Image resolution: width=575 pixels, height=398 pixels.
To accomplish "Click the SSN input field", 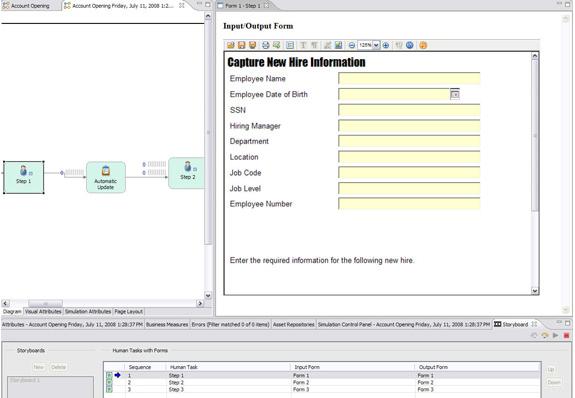I will [409, 110].
